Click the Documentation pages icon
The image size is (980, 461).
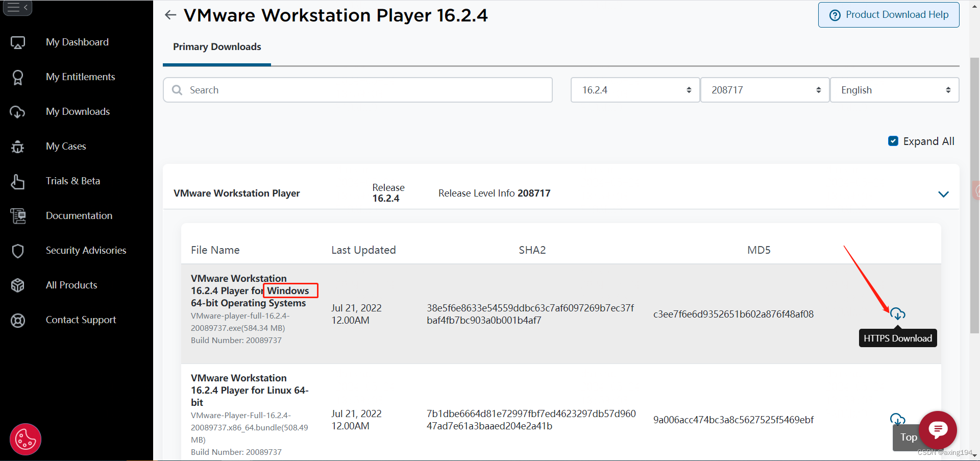(18, 216)
